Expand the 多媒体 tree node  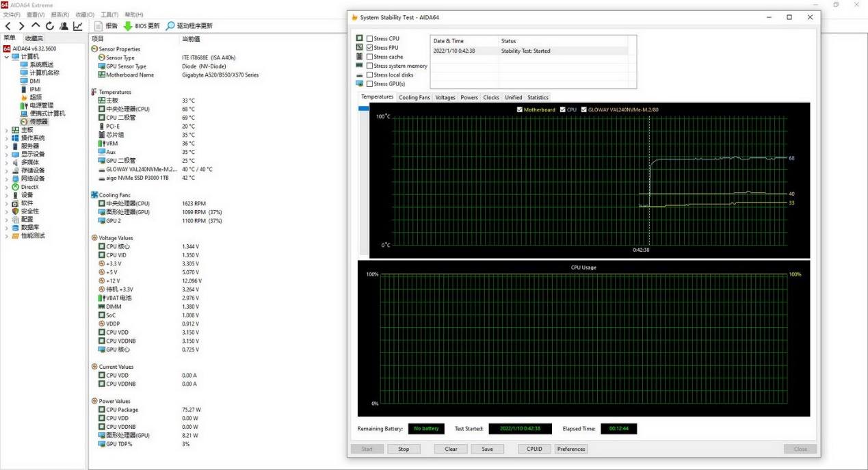(x=7, y=162)
